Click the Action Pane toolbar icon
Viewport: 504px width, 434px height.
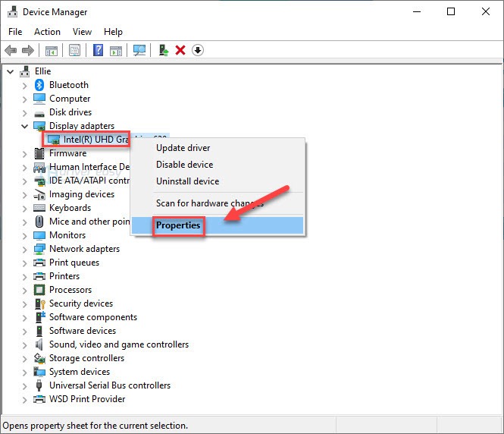(x=116, y=51)
